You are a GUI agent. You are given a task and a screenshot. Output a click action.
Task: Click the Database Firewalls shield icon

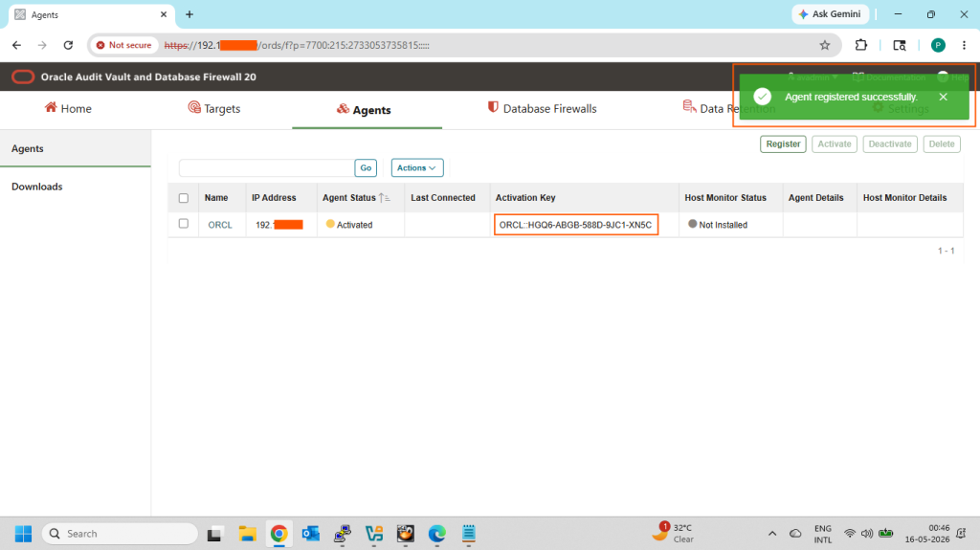pyautogui.click(x=493, y=107)
